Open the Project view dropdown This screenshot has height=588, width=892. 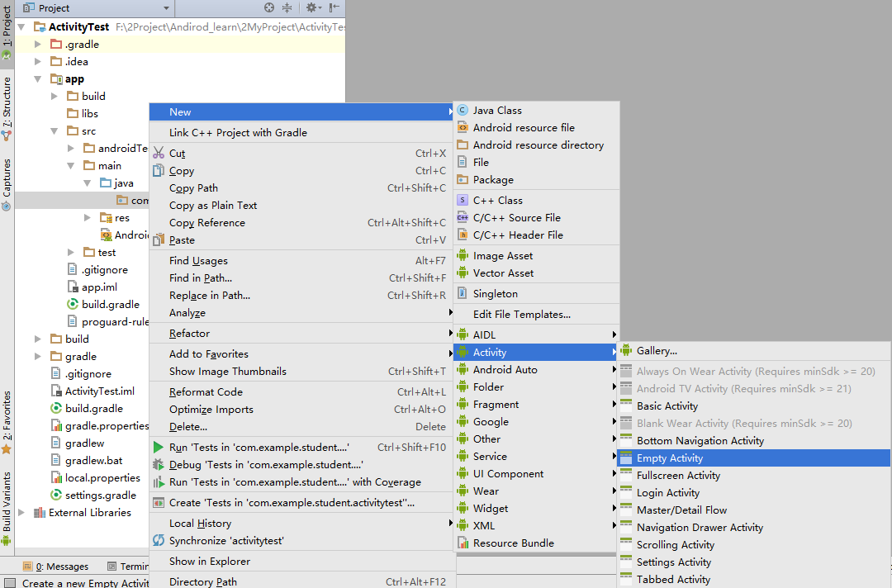[x=166, y=8]
